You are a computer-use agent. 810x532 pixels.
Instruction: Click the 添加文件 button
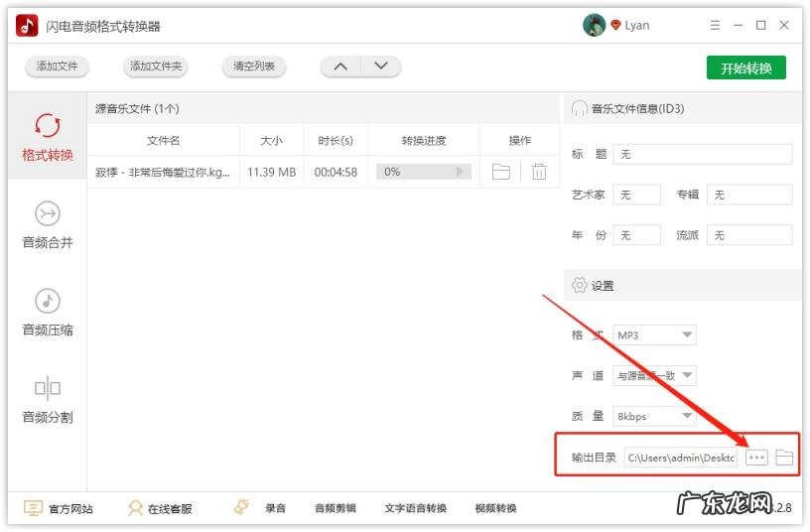click(57, 66)
